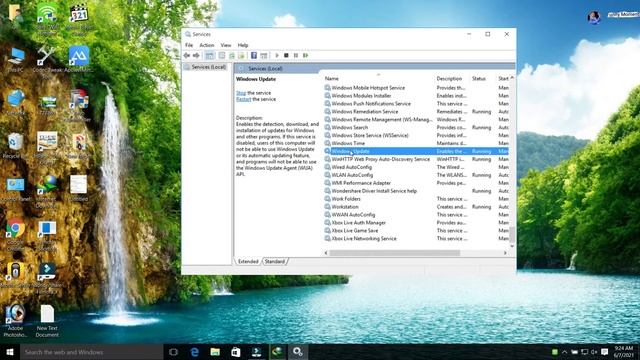Viewport: 640px width, 360px height.
Task: Sort list by Status column header
Action: (479, 78)
